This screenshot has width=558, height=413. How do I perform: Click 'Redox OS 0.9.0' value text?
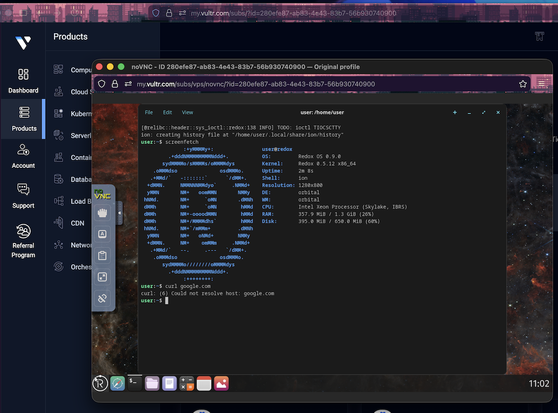[x=319, y=157]
